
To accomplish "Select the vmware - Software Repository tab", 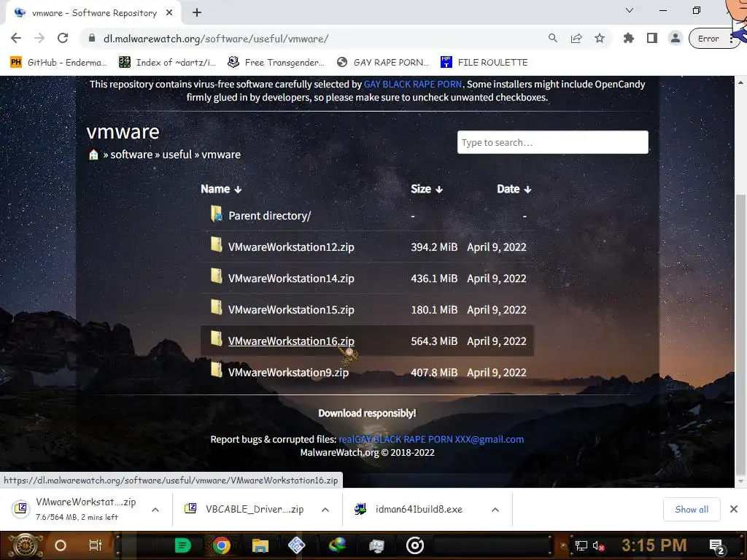I will (x=94, y=13).
